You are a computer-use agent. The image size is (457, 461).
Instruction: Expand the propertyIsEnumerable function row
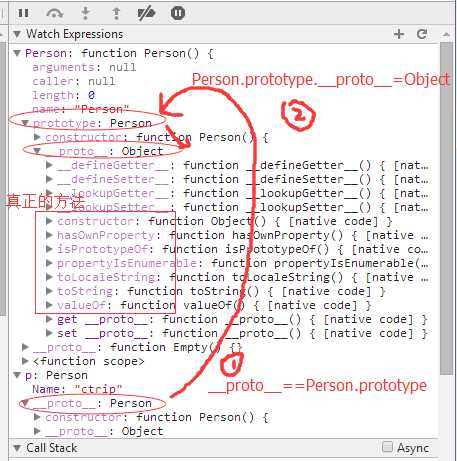[49, 263]
